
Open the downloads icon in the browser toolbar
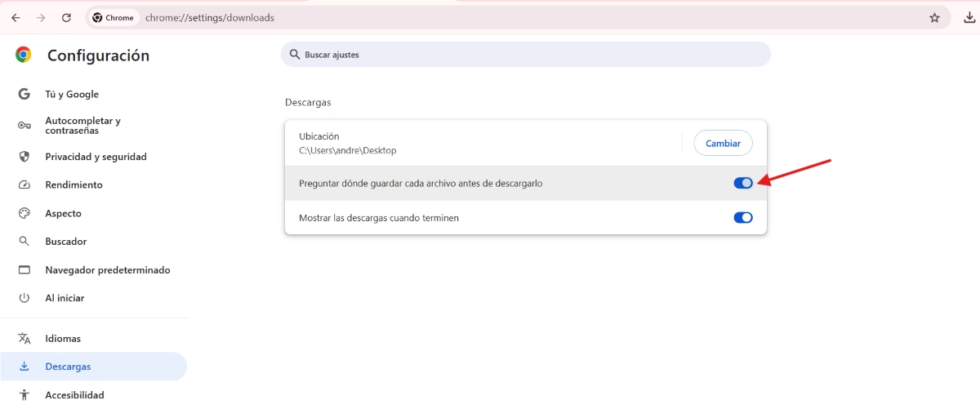click(969, 18)
